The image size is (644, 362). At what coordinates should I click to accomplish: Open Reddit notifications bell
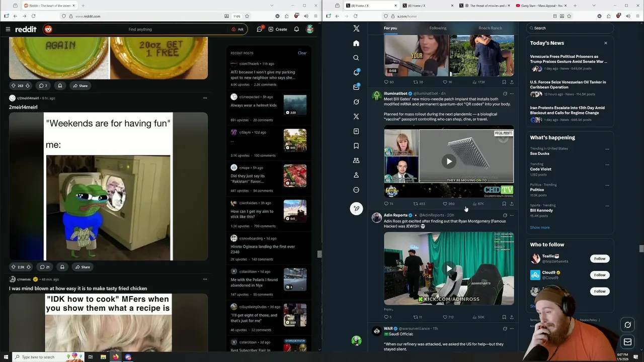click(x=296, y=29)
